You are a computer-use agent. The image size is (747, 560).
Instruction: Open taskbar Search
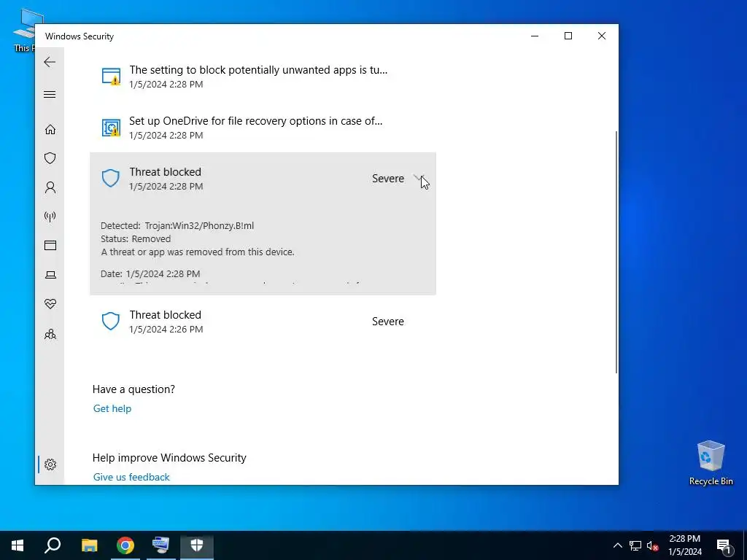[x=53, y=545]
